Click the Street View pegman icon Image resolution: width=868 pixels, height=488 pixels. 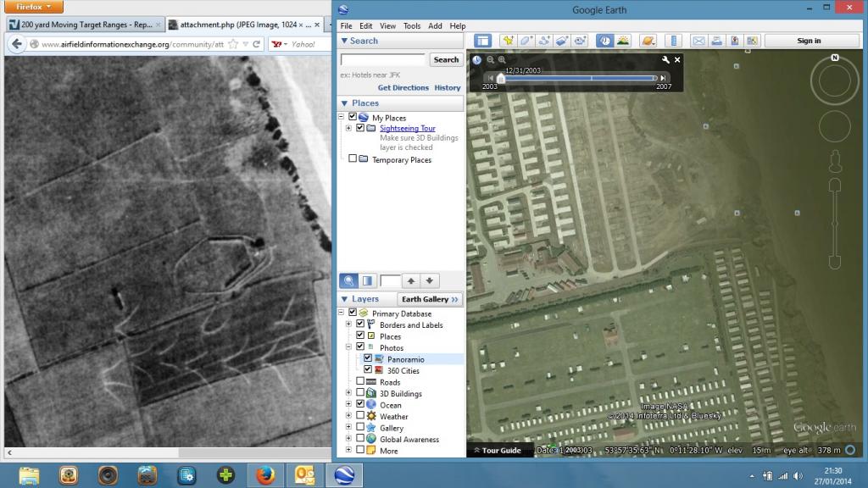point(835,161)
